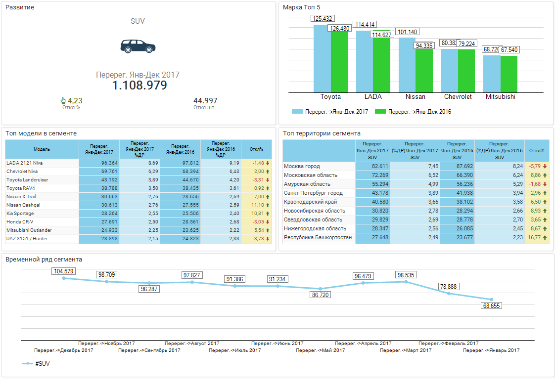Sort by the Модель column header
The height and width of the screenshot is (392, 555).
[42, 149]
